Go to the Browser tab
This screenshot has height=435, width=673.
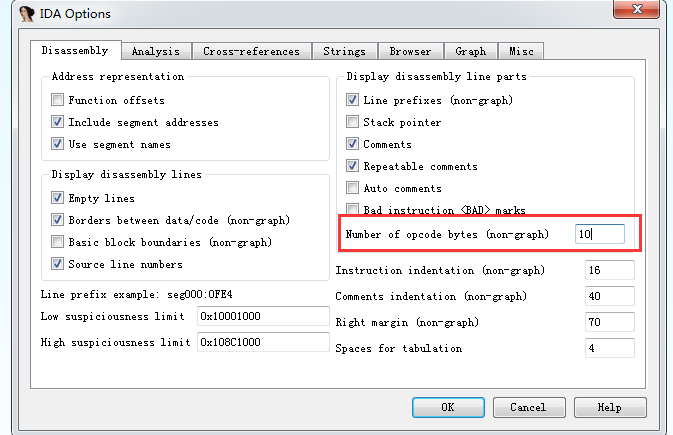coord(410,51)
